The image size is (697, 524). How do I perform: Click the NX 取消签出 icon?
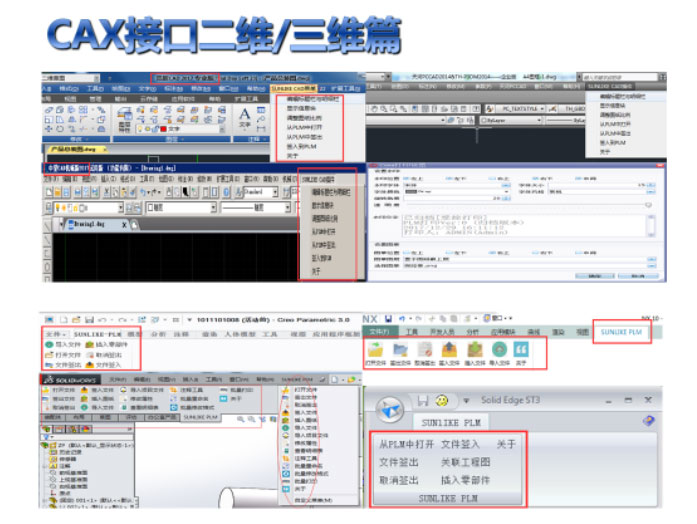click(424, 349)
